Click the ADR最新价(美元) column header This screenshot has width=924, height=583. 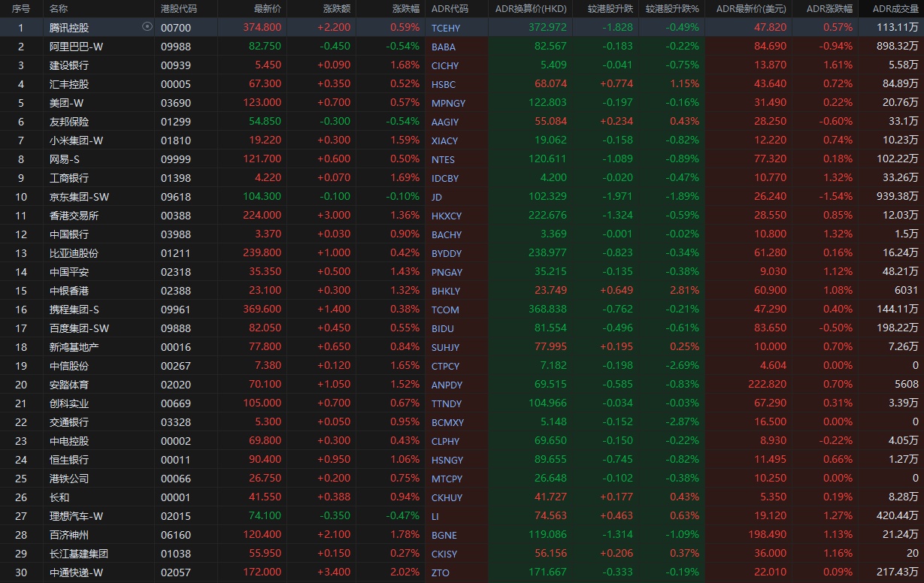[x=750, y=9]
